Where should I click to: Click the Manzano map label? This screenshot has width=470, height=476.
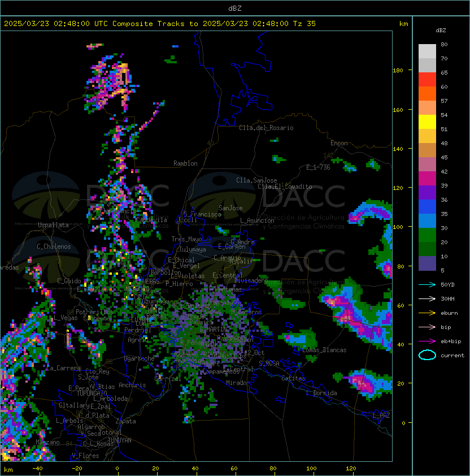tap(47, 442)
